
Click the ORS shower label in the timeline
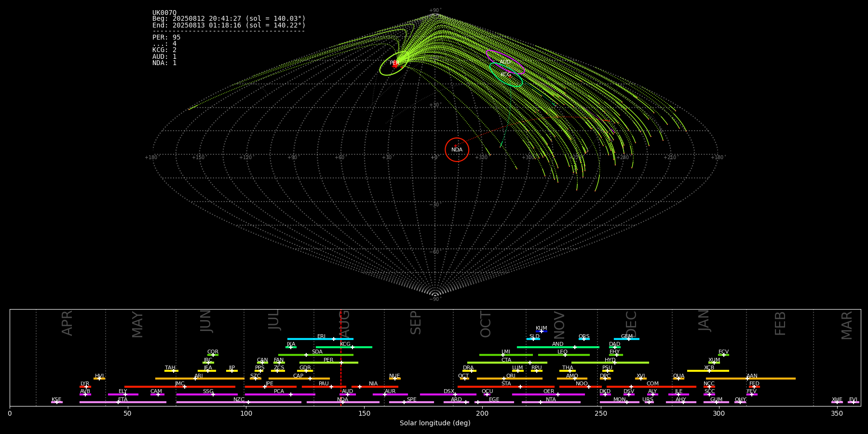click(584, 337)
